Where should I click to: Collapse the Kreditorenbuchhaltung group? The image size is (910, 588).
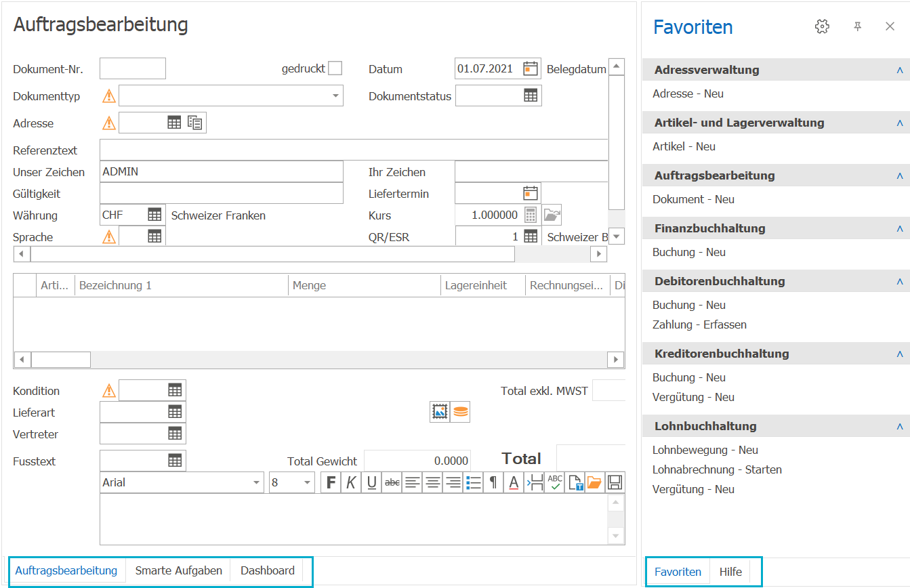900,354
